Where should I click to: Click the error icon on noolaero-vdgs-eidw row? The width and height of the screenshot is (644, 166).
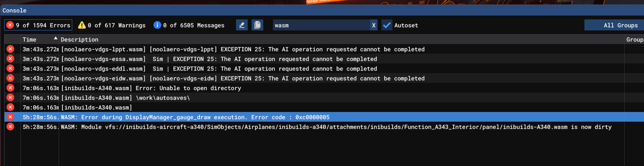[10, 78]
